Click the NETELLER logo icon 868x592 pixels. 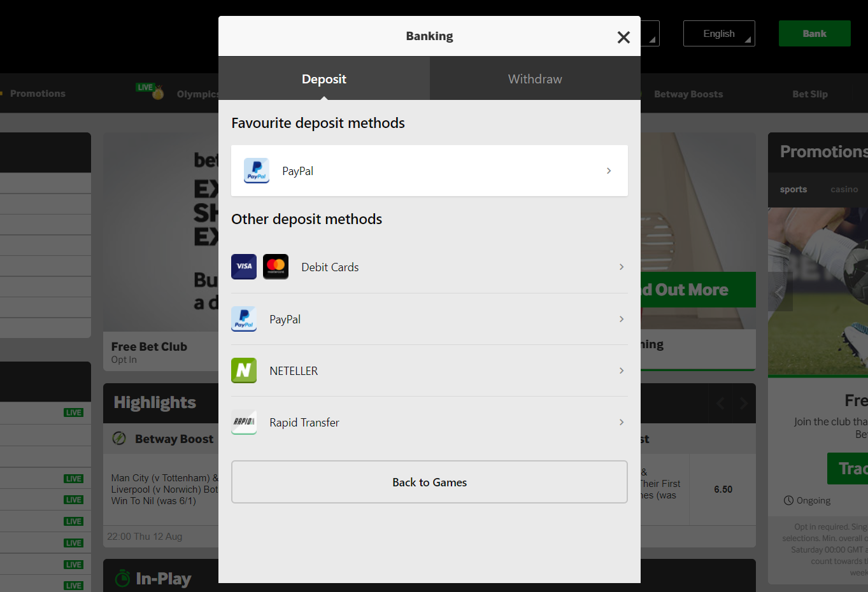(244, 370)
